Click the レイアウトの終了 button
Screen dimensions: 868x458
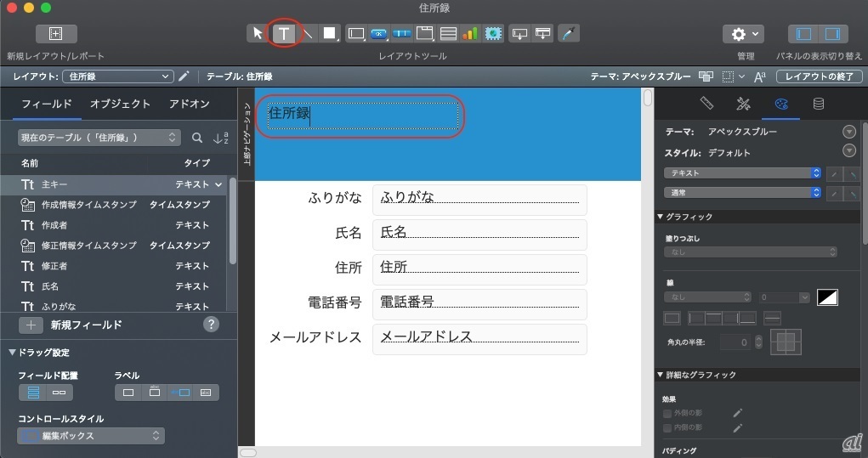click(x=820, y=76)
